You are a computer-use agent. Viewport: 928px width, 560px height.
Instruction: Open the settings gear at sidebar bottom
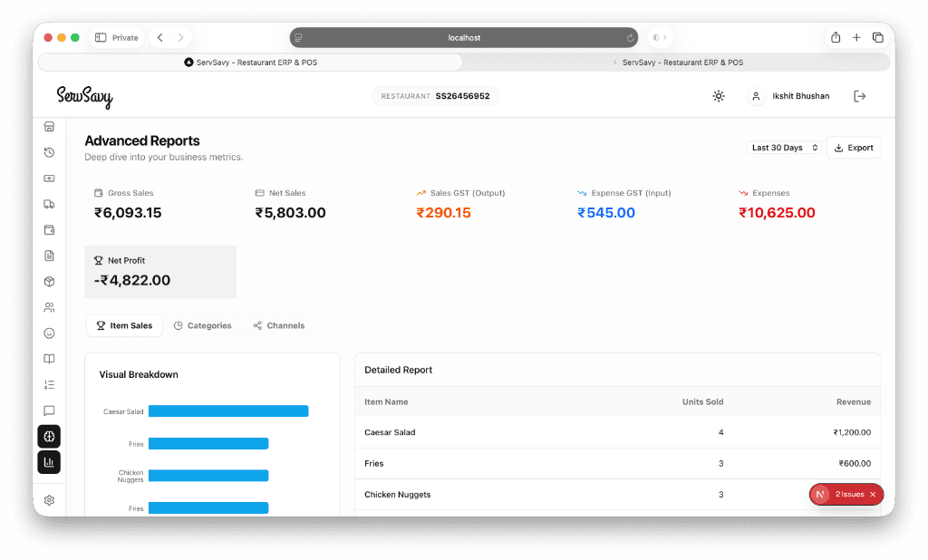pos(49,499)
